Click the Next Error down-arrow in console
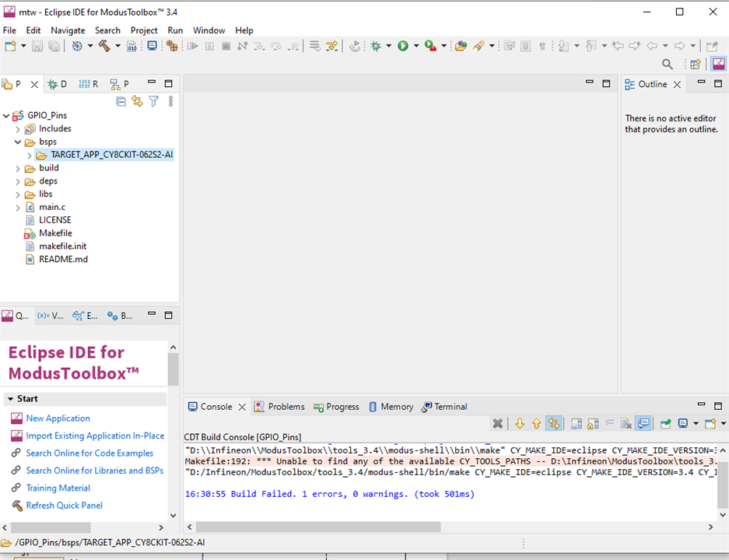Screen dimensions: 729x560 [x=520, y=423]
